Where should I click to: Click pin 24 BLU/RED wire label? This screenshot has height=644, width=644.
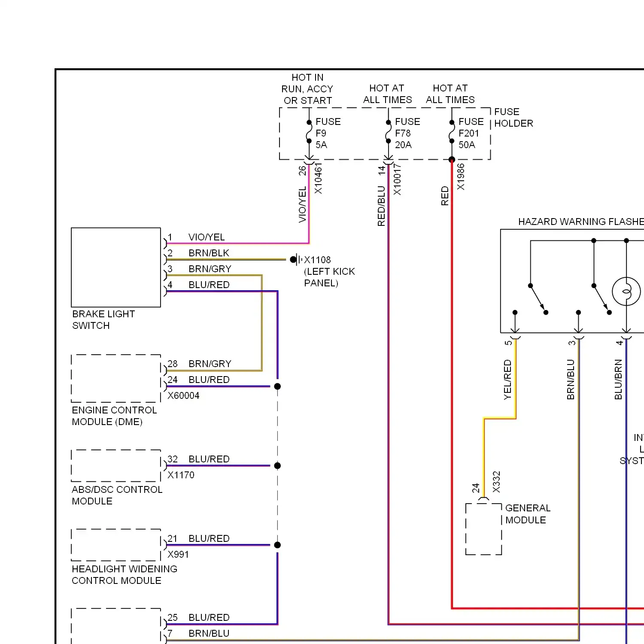coord(209,380)
